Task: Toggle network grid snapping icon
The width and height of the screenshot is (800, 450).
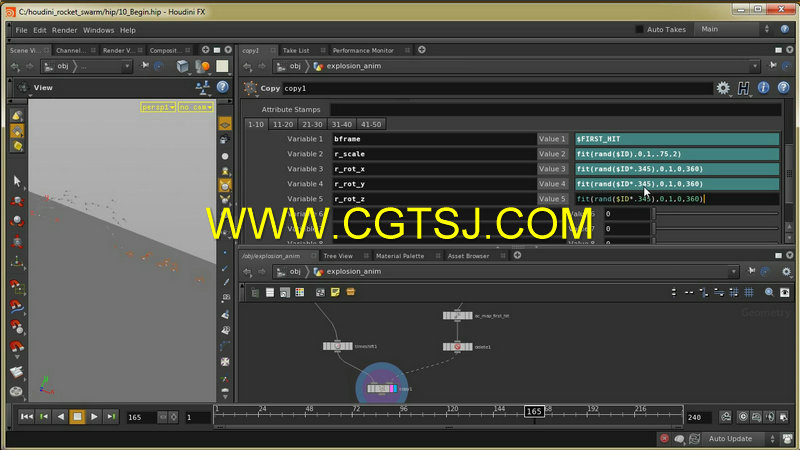Action: click(749, 292)
